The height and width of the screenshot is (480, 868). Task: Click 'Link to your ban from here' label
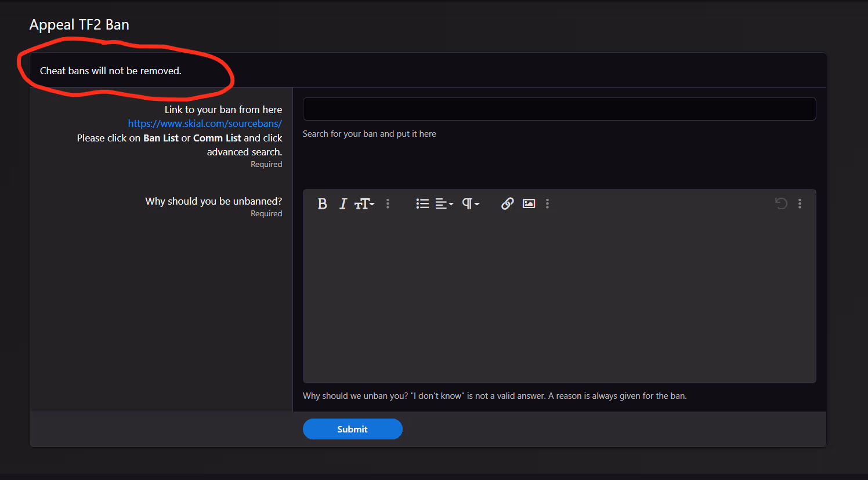coord(223,110)
